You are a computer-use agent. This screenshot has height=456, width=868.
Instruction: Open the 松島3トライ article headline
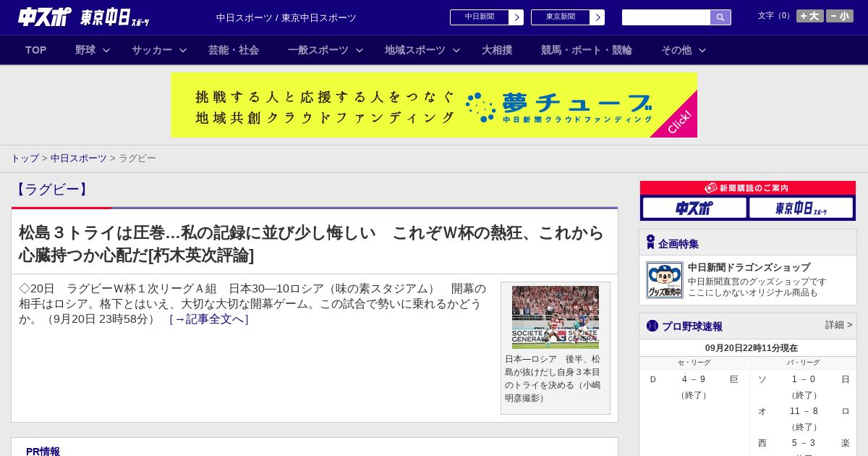click(311, 243)
